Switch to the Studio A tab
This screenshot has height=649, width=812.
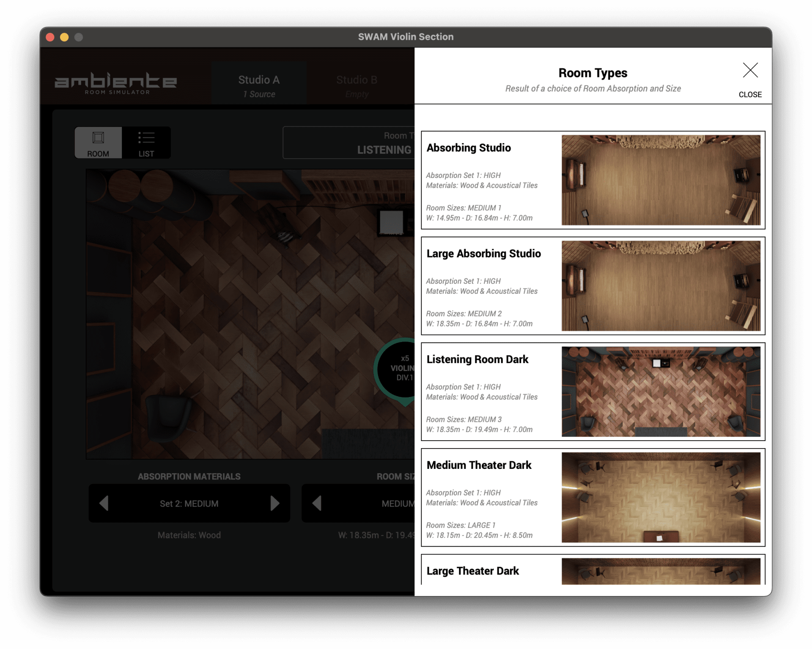[259, 83]
